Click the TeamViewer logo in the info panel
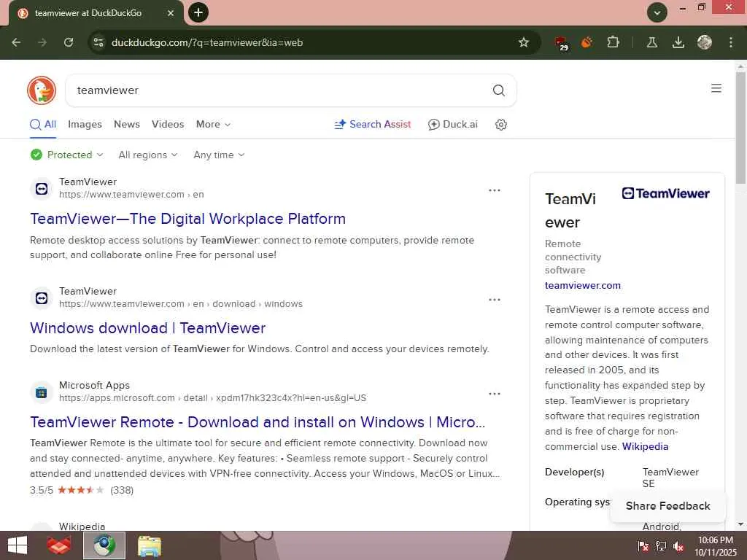Screen dimensions: 747x560 click(x=665, y=193)
